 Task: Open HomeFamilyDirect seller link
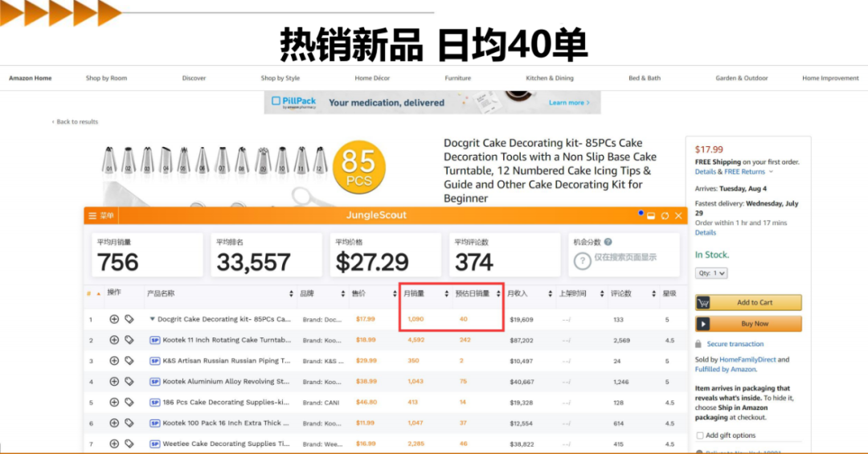coord(747,359)
